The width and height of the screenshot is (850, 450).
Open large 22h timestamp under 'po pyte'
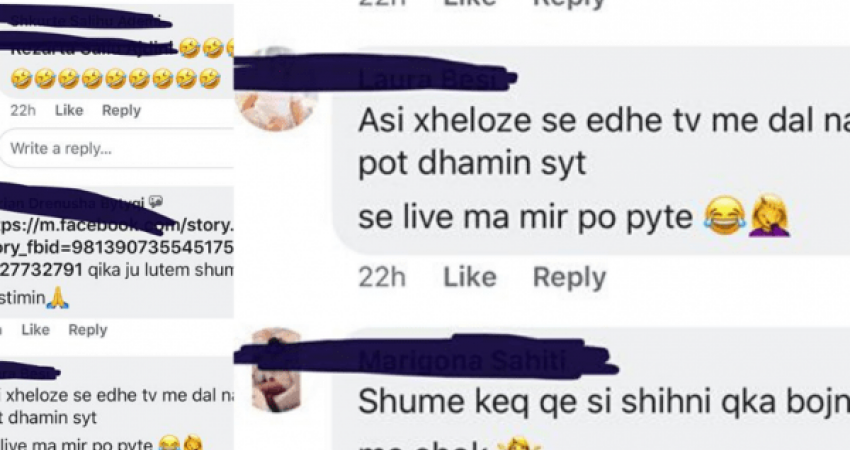[382, 277]
